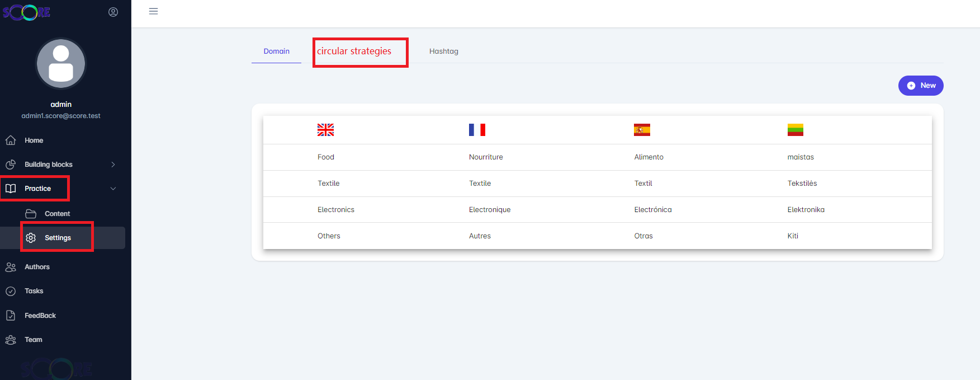Click the Home house icon

(11, 140)
